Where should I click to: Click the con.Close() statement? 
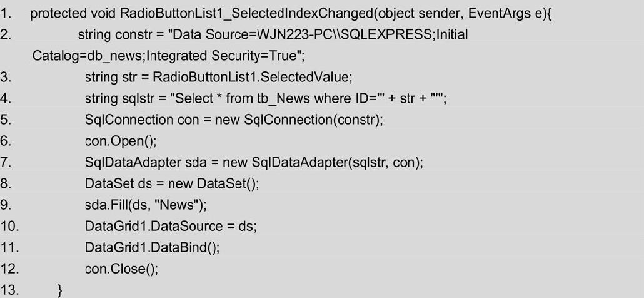pyautogui.click(x=121, y=269)
